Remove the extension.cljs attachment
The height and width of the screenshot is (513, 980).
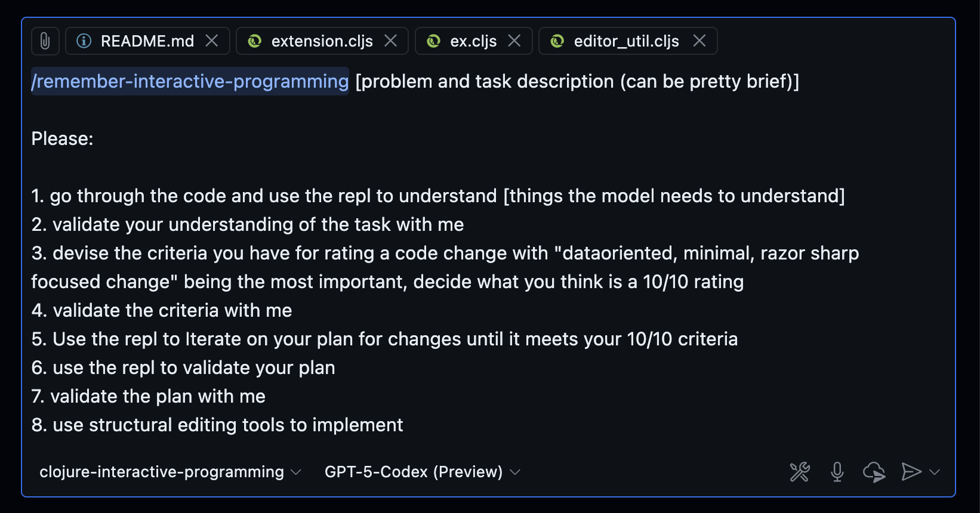coord(391,41)
